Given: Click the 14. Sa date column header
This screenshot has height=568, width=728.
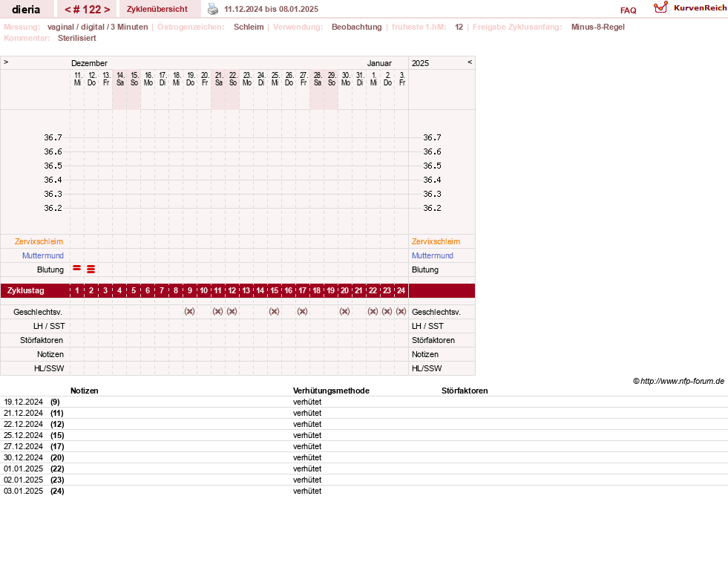Looking at the screenshot, I should pos(120,79).
